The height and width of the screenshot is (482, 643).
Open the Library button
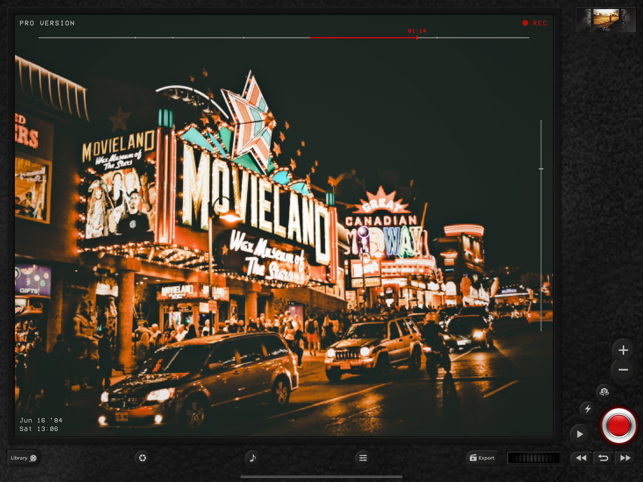(23, 458)
